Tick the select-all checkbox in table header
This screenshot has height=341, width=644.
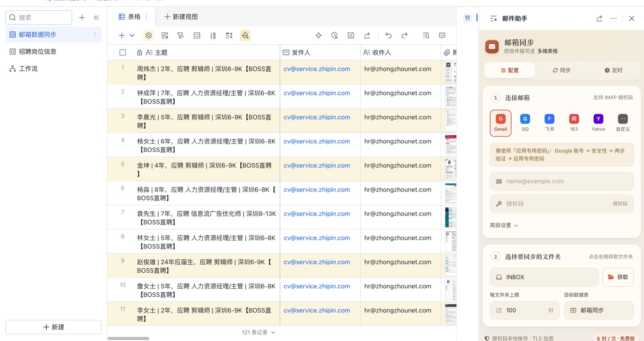(123, 52)
